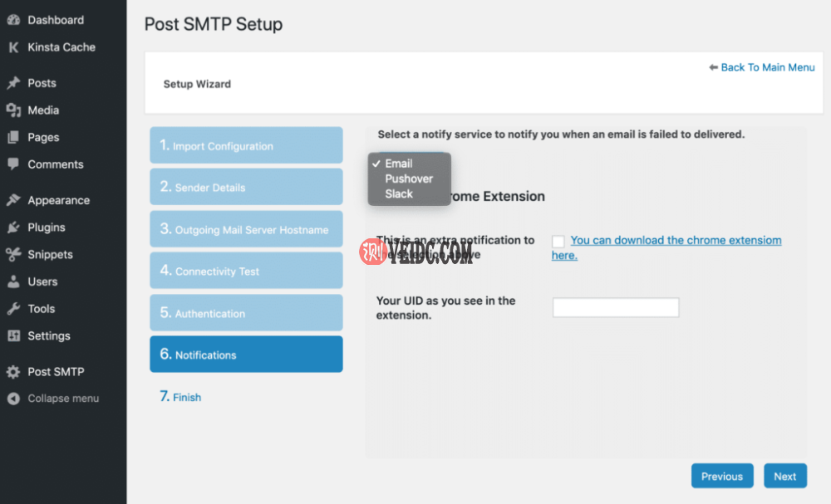Select step 6 Notifications

pos(247,355)
